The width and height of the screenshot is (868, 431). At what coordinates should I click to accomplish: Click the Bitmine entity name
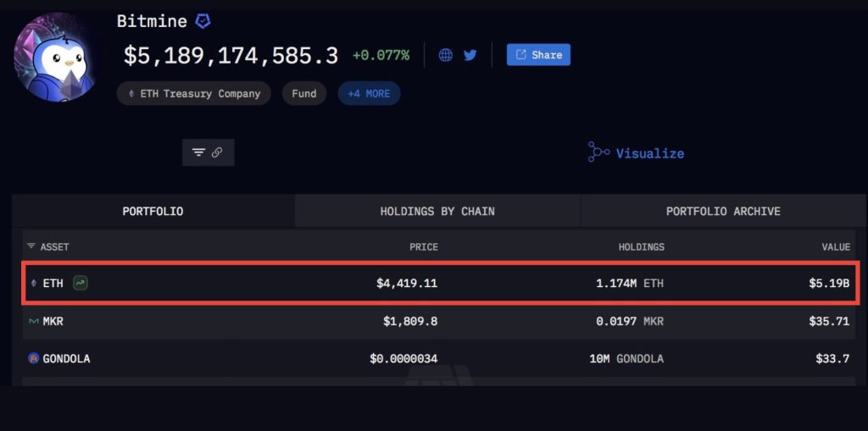152,21
